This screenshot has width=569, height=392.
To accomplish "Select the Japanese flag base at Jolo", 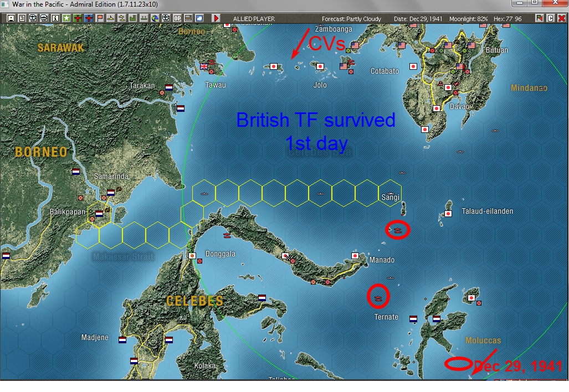I will [x=320, y=66].
